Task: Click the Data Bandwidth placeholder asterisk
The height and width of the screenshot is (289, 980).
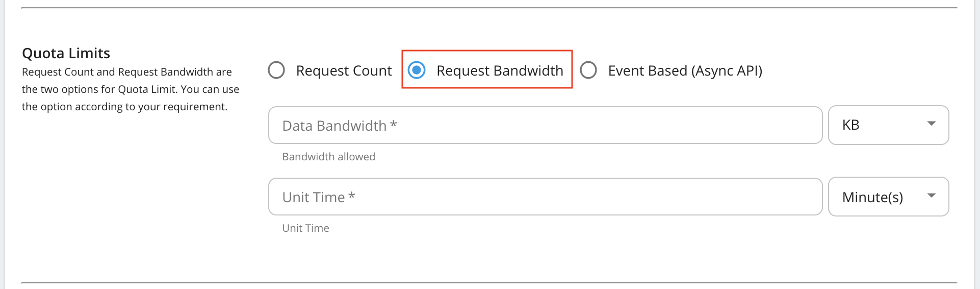Action: 393,124
